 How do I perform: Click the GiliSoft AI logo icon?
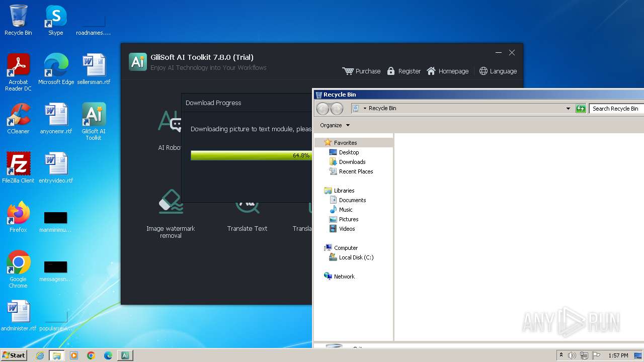coord(138,61)
